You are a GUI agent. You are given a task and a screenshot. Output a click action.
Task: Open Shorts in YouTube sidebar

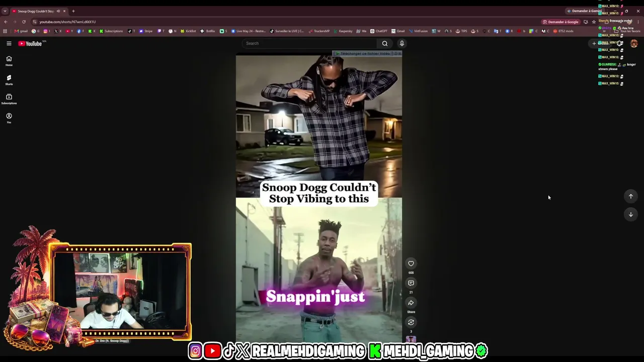(9, 80)
